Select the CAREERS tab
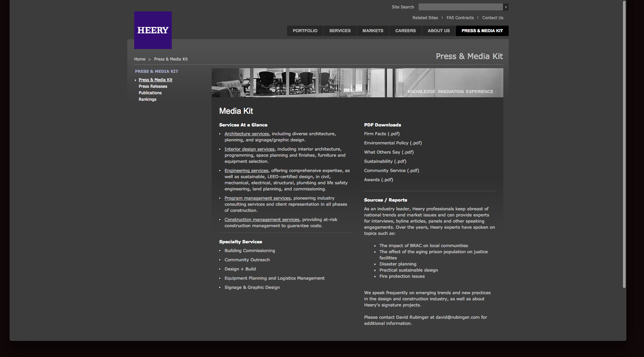The width and height of the screenshot is (644, 357). pos(405,31)
